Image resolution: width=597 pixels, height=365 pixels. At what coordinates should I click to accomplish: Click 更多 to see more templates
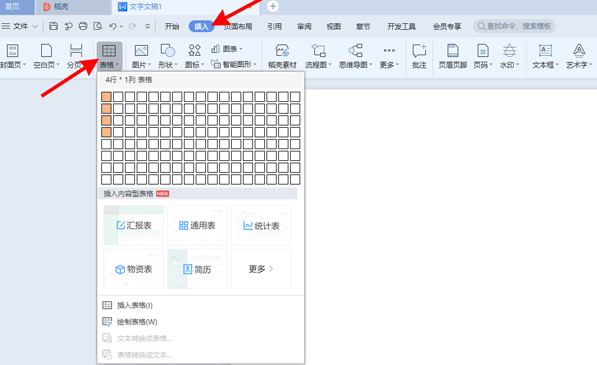[x=261, y=269]
